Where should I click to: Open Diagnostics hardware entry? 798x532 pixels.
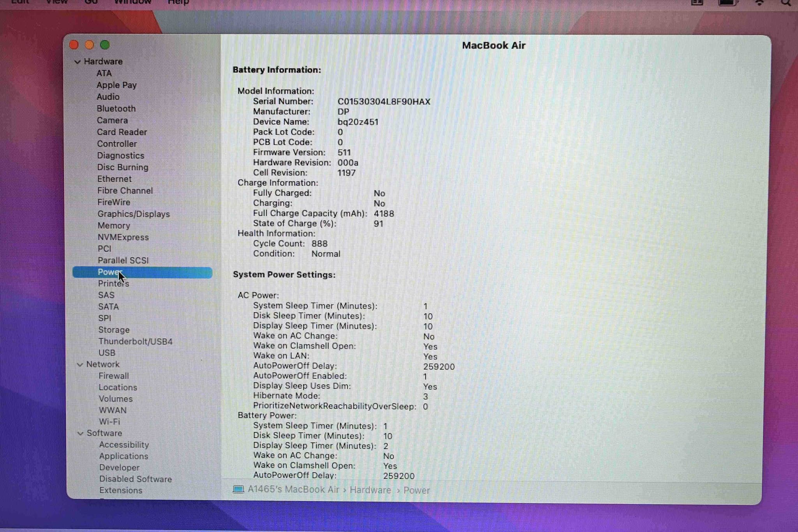[120, 155]
